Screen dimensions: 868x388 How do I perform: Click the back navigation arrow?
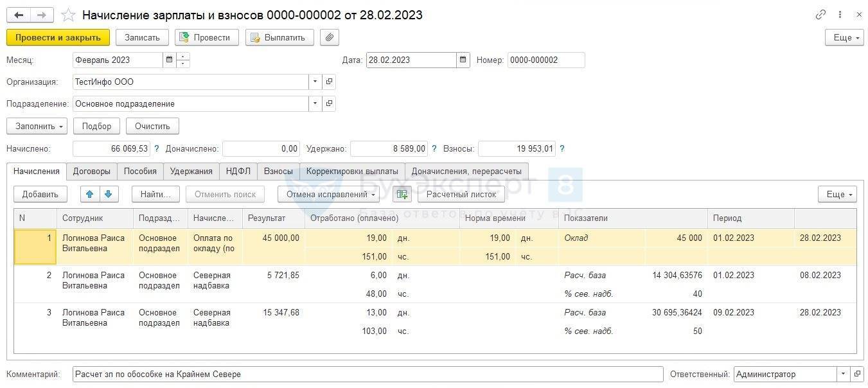coord(19,15)
